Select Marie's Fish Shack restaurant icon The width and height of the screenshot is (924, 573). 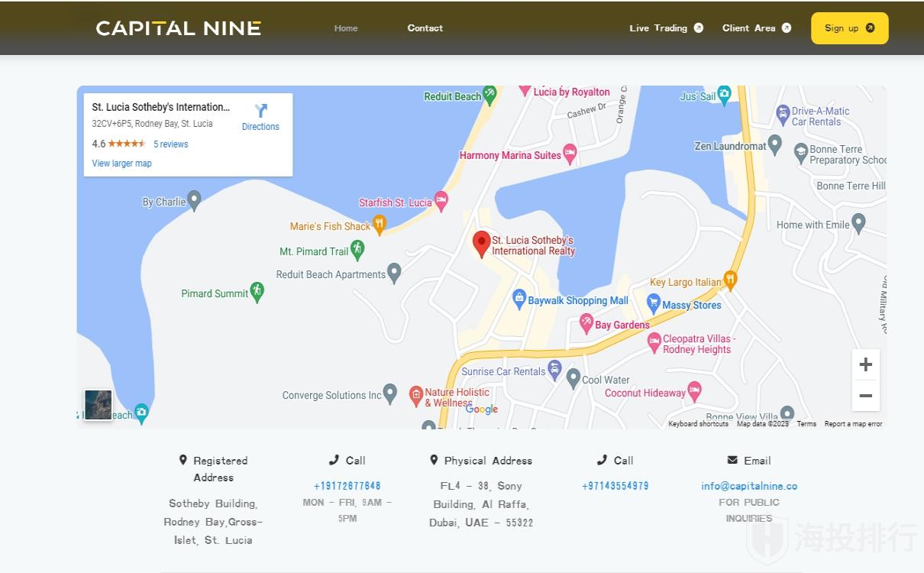(x=380, y=224)
